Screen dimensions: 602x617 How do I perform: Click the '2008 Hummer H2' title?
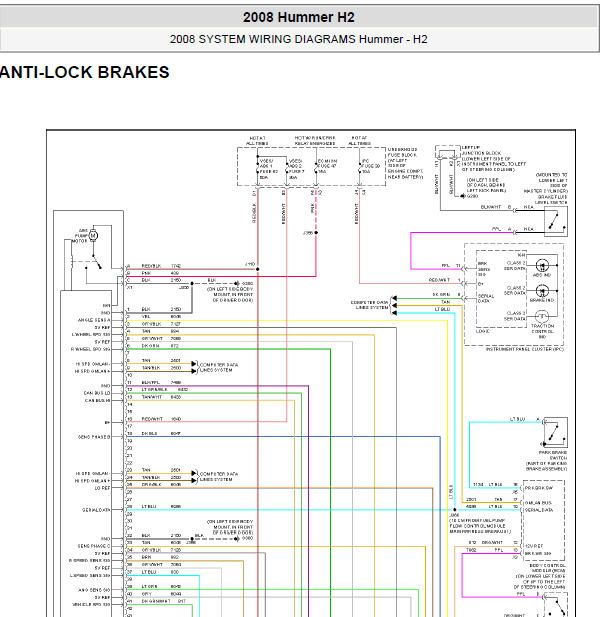[x=299, y=17]
